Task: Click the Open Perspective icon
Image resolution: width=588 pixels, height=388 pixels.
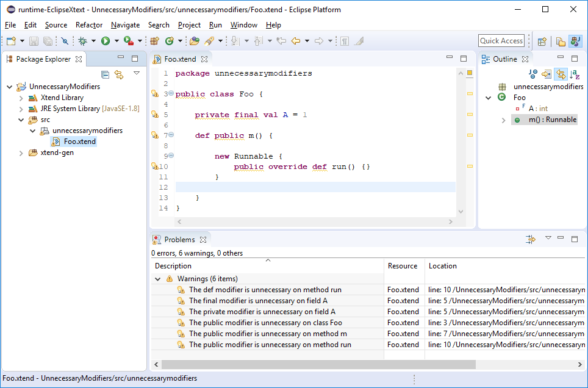Action: (x=541, y=41)
